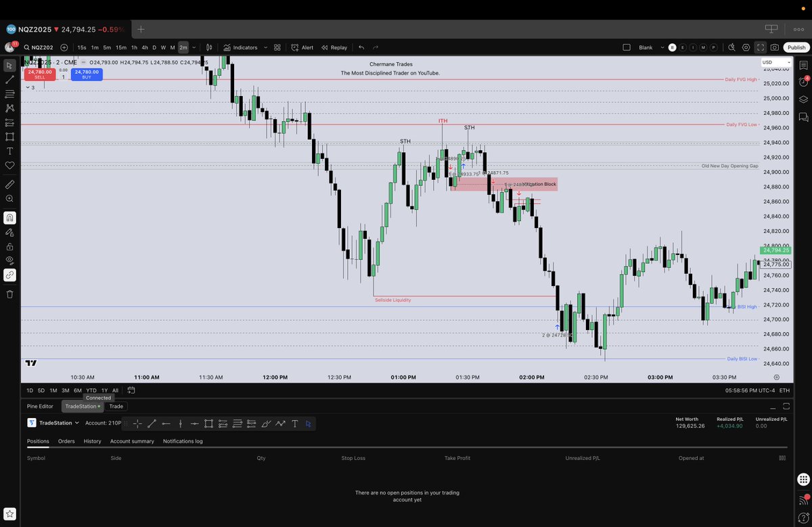Viewport: 812px width, 527px height.
Task: Switch to the 5m timeframe
Action: pos(107,47)
